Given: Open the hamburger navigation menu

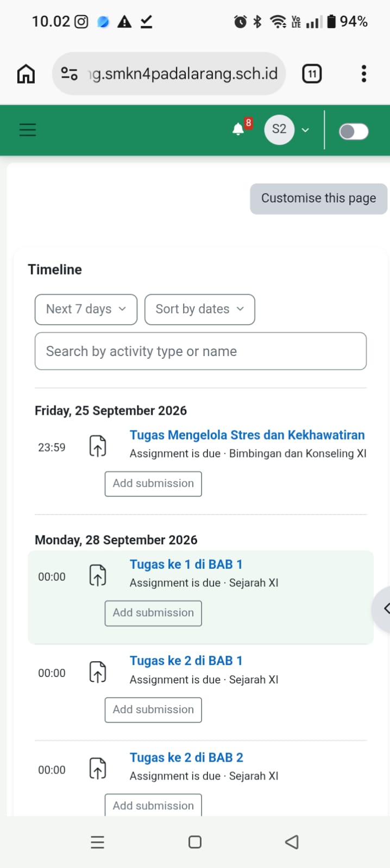Looking at the screenshot, I should (x=27, y=130).
